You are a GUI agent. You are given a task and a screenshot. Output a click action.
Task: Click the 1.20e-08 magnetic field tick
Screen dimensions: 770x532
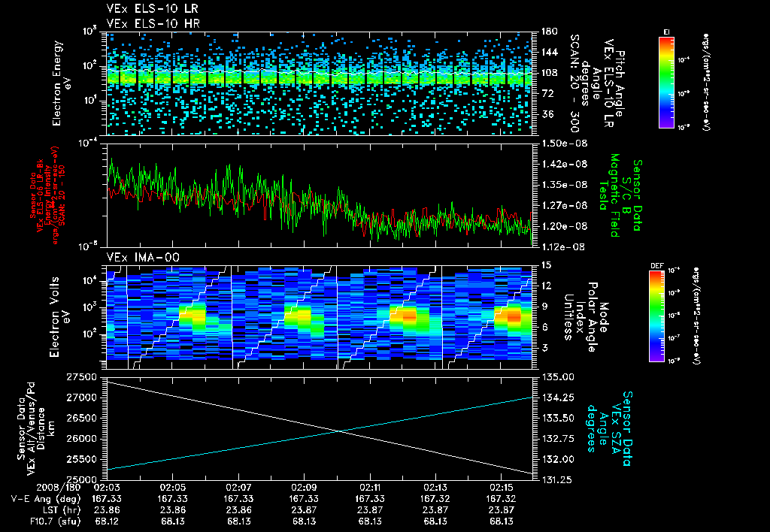pyautogui.click(x=564, y=226)
